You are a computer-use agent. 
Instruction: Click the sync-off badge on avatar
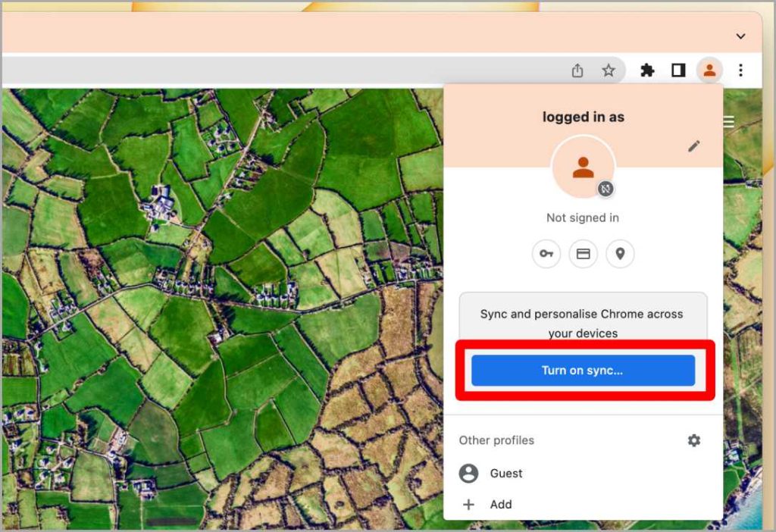point(605,189)
